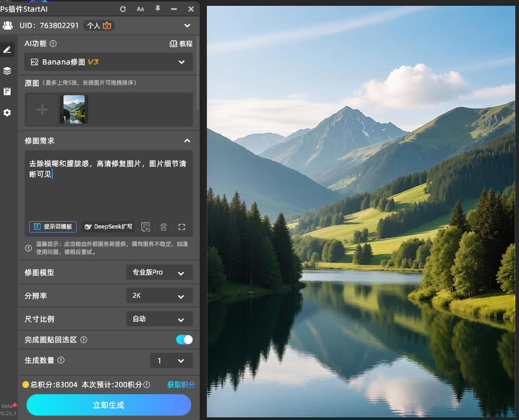Screen dimensions: 519x420
Task: Open the 修图模型 专业版Pro dropdown
Action: tap(160, 272)
